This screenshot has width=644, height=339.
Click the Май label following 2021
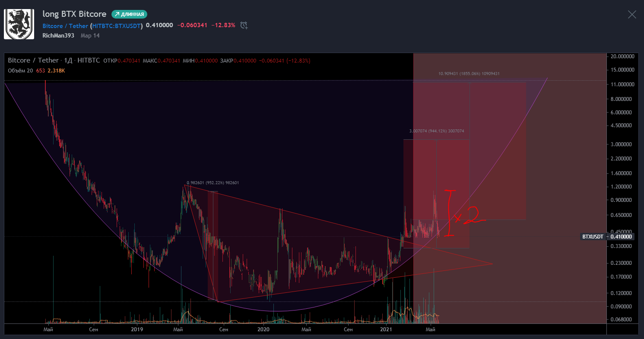pos(430,330)
